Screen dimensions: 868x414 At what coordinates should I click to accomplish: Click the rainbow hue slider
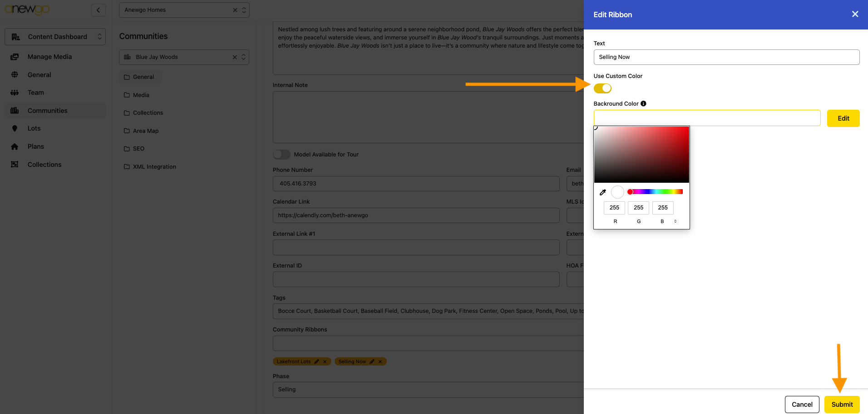click(x=656, y=192)
